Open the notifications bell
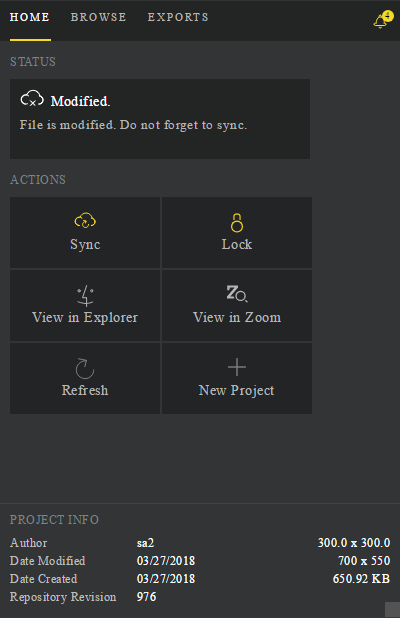Image resolution: width=400 pixels, height=618 pixels. [x=380, y=21]
